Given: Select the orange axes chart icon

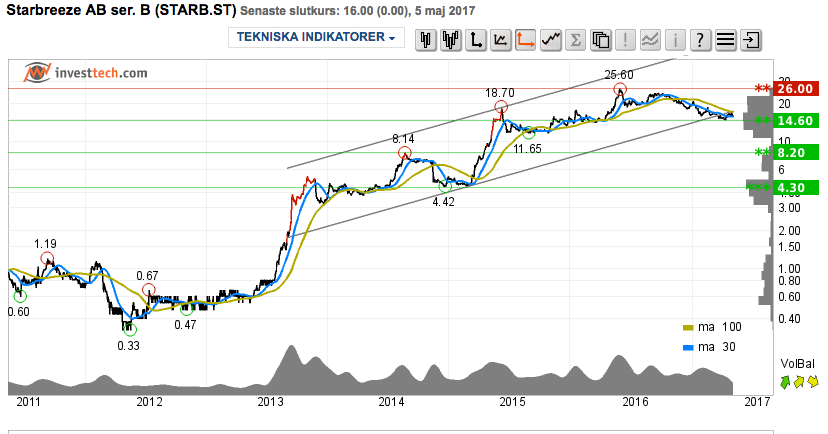Looking at the screenshot, I should [525, 40].
